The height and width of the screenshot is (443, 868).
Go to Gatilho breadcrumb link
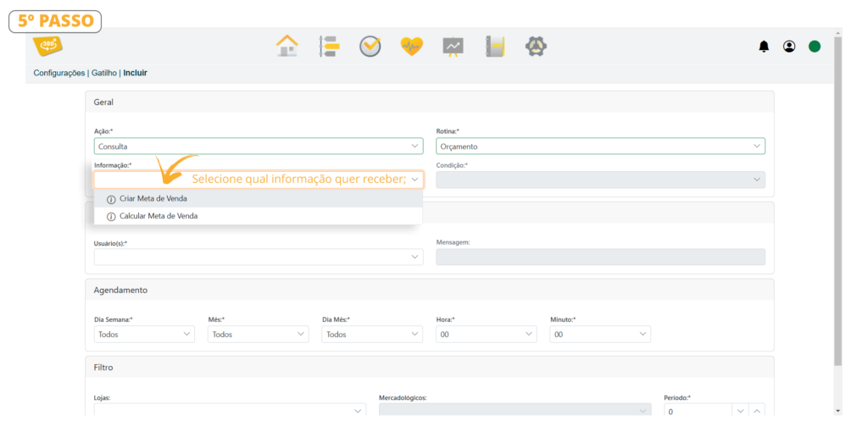pyautogui.click(x=104, y=73)
